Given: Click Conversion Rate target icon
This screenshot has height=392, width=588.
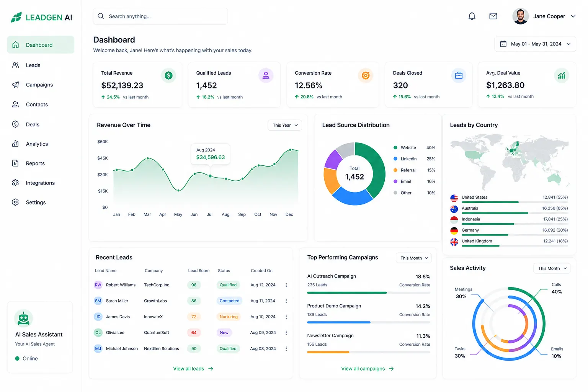Looking at the screenshot, I should (x=366, y=75).
